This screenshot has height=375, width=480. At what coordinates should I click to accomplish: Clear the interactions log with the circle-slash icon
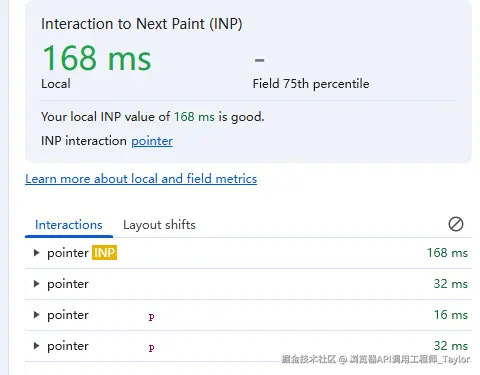[455, 224]
